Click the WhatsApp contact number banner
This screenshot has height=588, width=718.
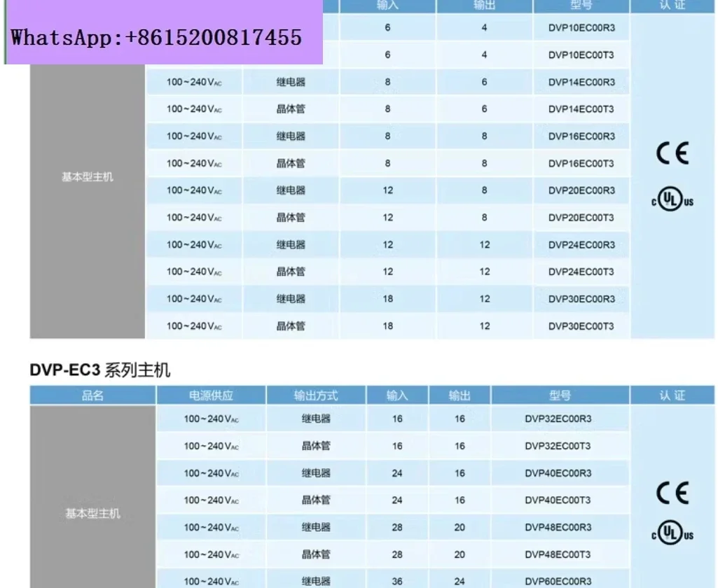(163, 32)
